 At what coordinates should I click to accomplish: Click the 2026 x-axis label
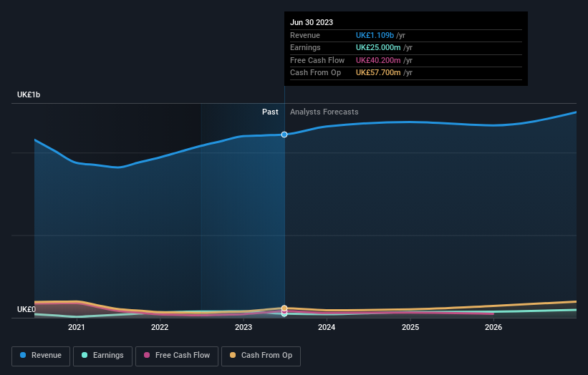tap(493, 327)
